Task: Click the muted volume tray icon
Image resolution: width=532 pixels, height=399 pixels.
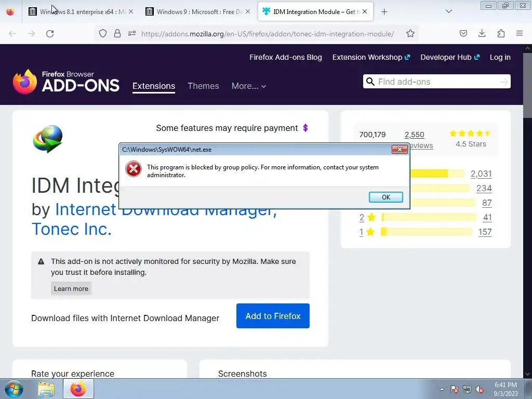Action: pos(480,389)
